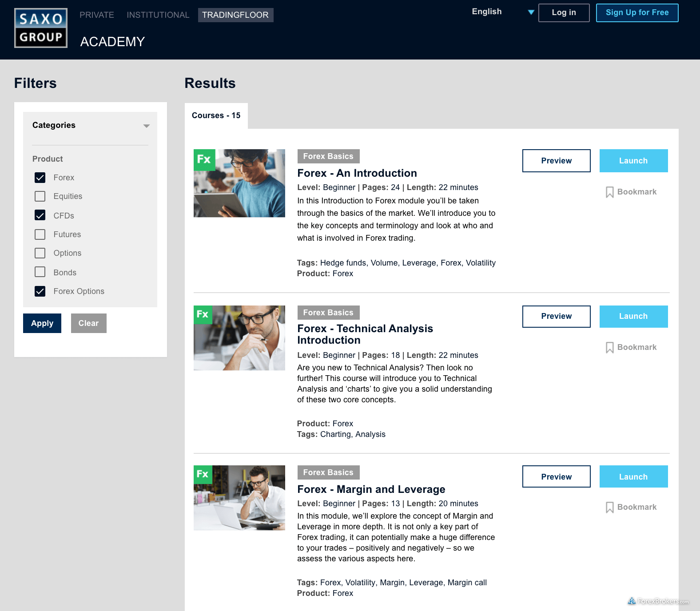Uncheck the Forex product filter
This screenshot has height=611, width=700.
(40, 178)
